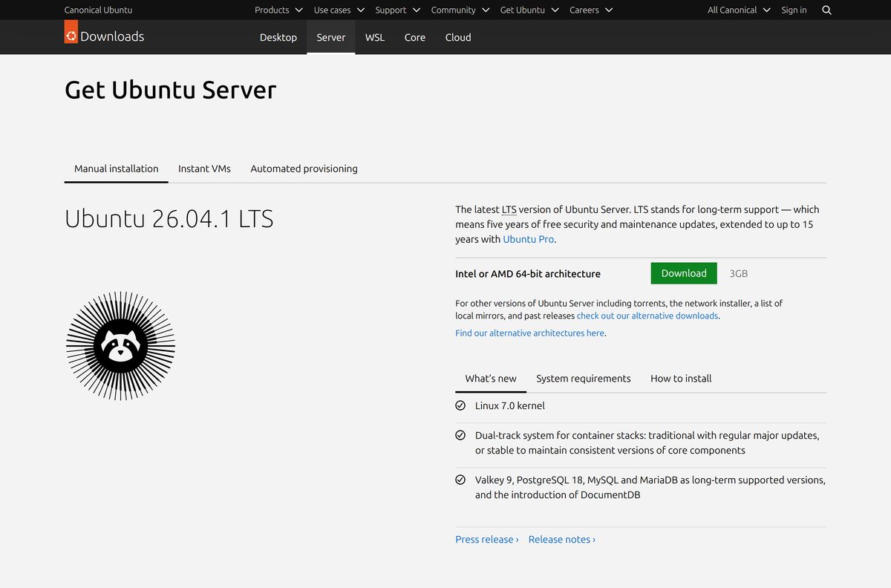891x588 pixels.
Task: Click the Ubuntu logo icon beside Downloads
Action: point(71,32)
